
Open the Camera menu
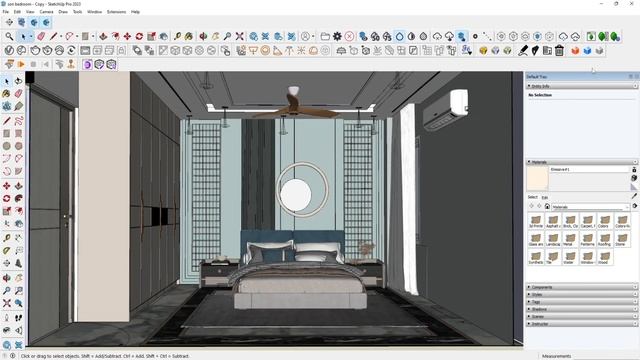click(46, 12)
